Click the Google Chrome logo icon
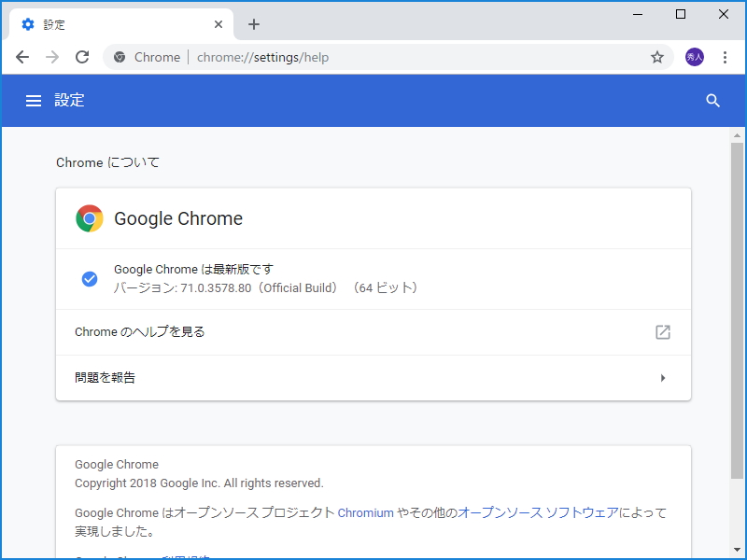This screenshot has height=560, width=747. click(x=89, y=217)
